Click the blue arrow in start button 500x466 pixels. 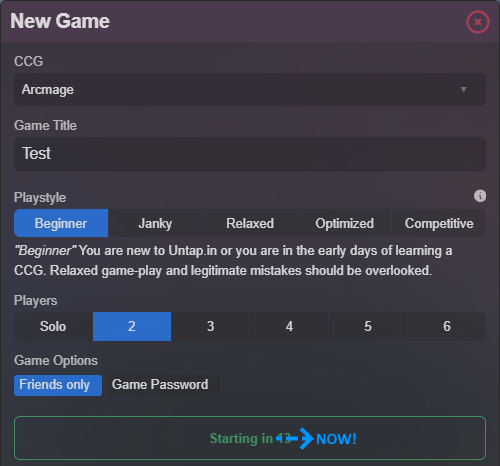point(295,438)
